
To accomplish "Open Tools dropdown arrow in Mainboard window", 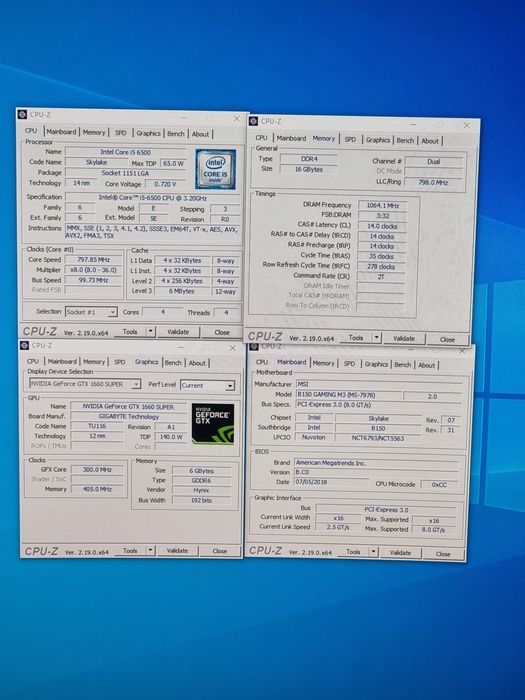I will tap(373, 552).
